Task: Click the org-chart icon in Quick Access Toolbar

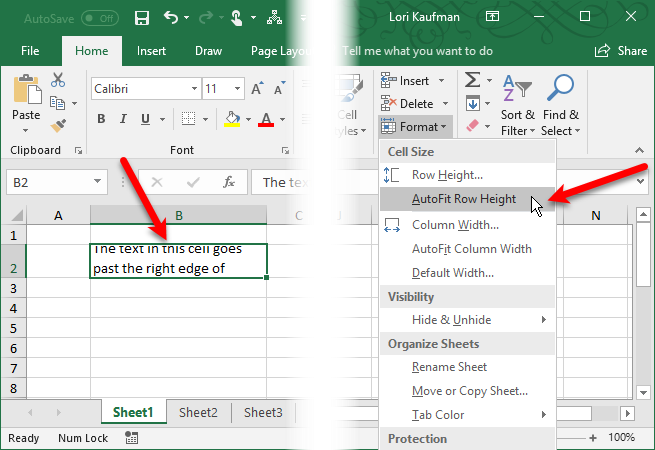Action: point(274,17)
